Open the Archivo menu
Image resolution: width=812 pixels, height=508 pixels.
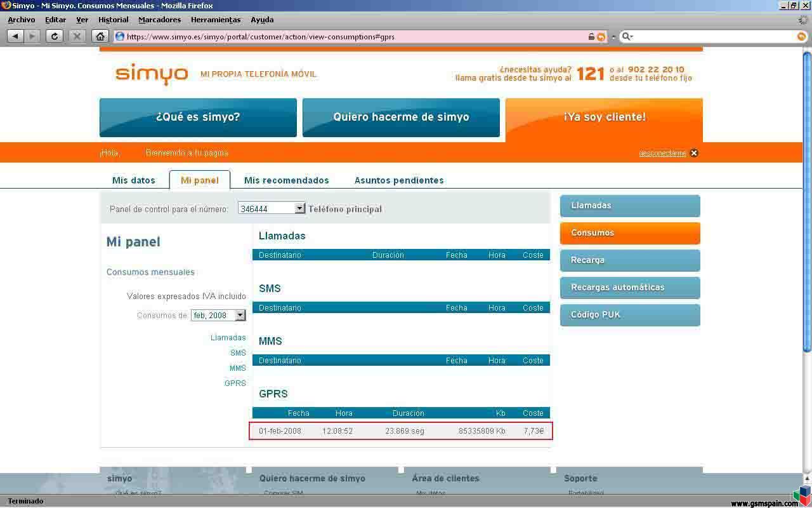pos(22,20)
